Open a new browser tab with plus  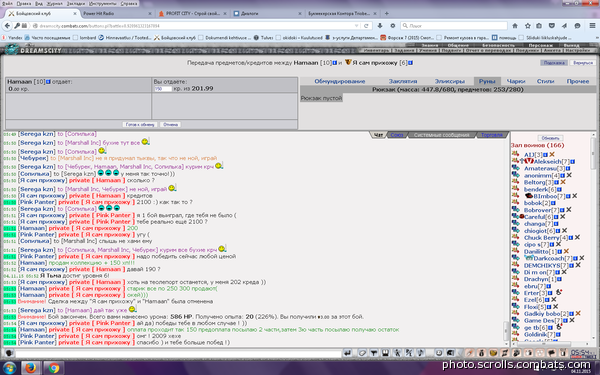(x=386, y=13)
